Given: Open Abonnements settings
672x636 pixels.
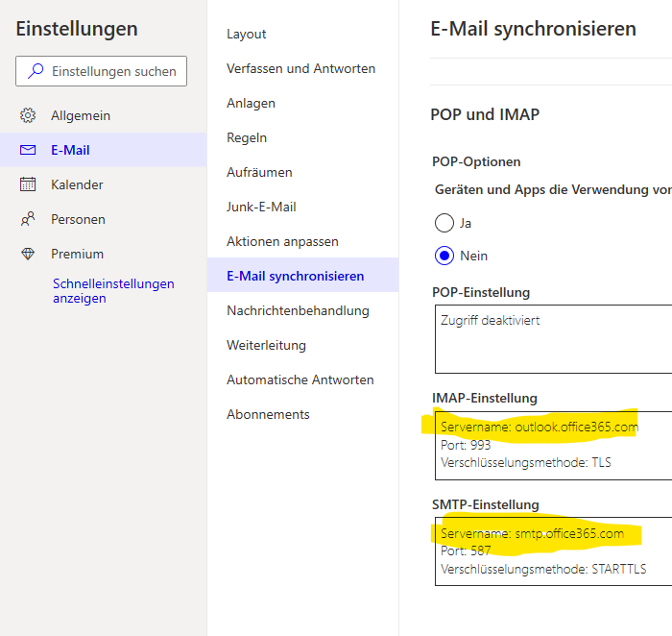Looking at the screenshot, I should coord(303,414).
